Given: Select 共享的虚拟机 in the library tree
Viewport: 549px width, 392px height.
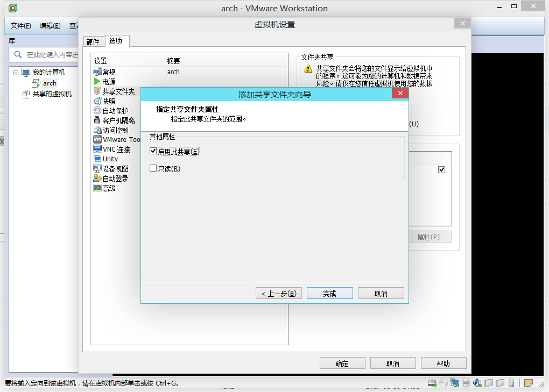Looking at the screenshot, I should coord(52,94).
